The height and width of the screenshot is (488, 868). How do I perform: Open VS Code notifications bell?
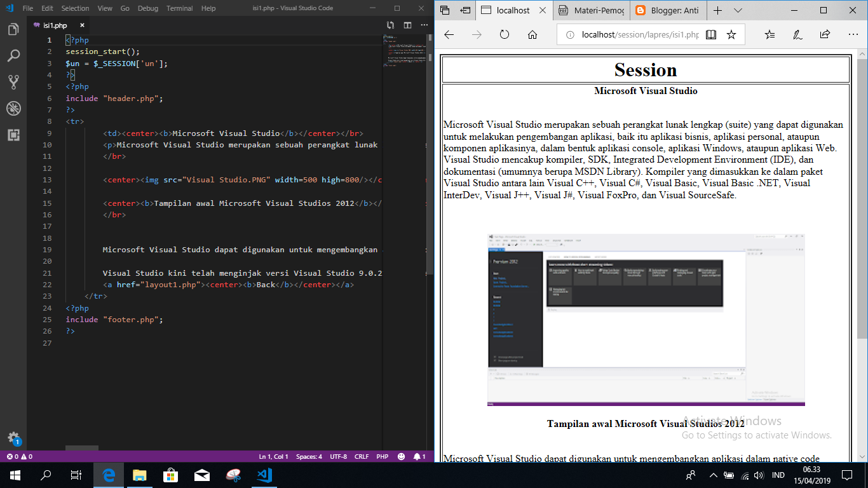click(x=419, y=456)
